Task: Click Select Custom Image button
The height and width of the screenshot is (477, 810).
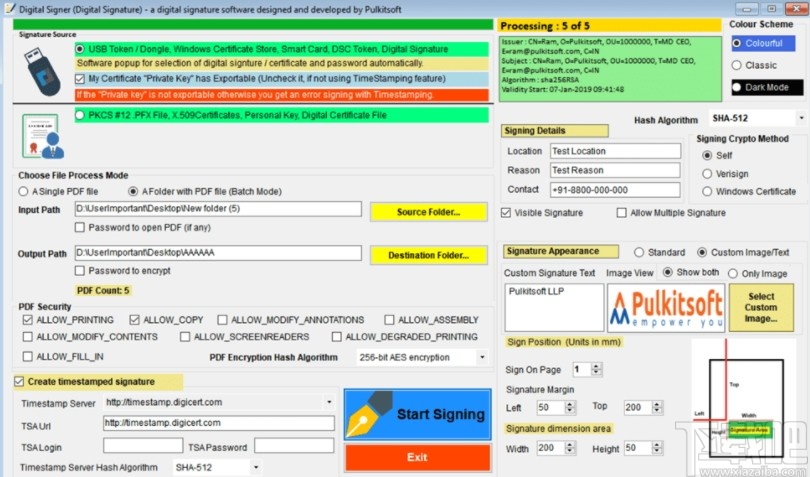Action: click(761, 307)
